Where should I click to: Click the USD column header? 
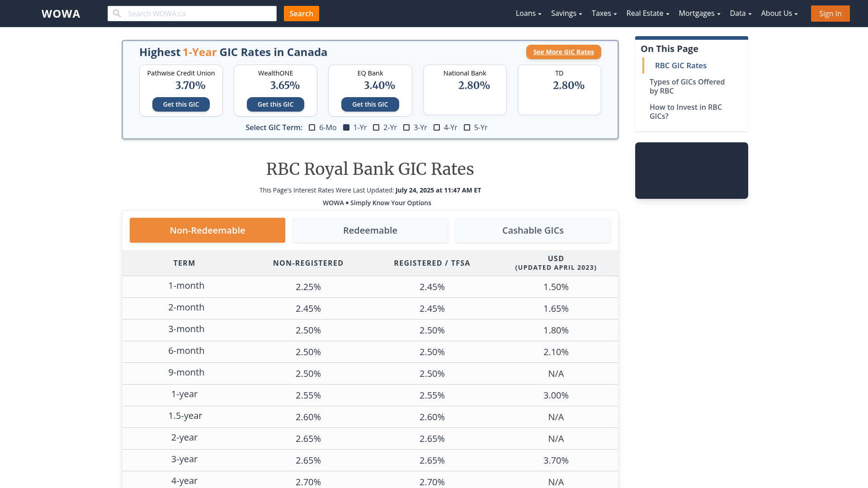[x=556, y=263]
